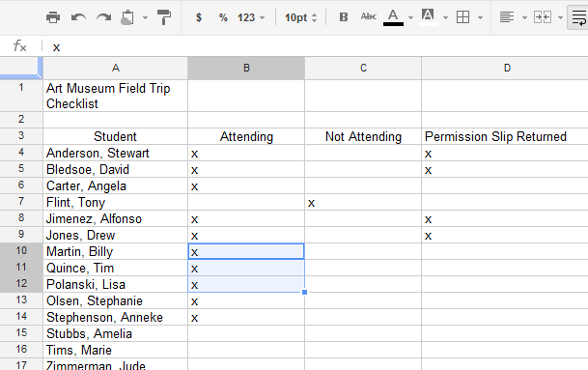Select the 'Polanski, Lisa' cell
This screenshot has width=588, height=370.
point(116,284)
